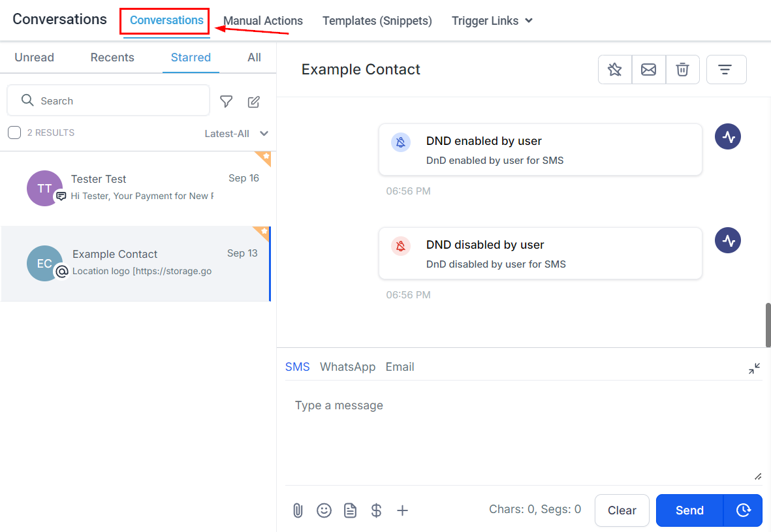Image resolution: width=771 pixels, height=532 pixels.
Task: Open the Trigger Links dropdown menu
Action: pyautogui.click(x=492, y=21)
